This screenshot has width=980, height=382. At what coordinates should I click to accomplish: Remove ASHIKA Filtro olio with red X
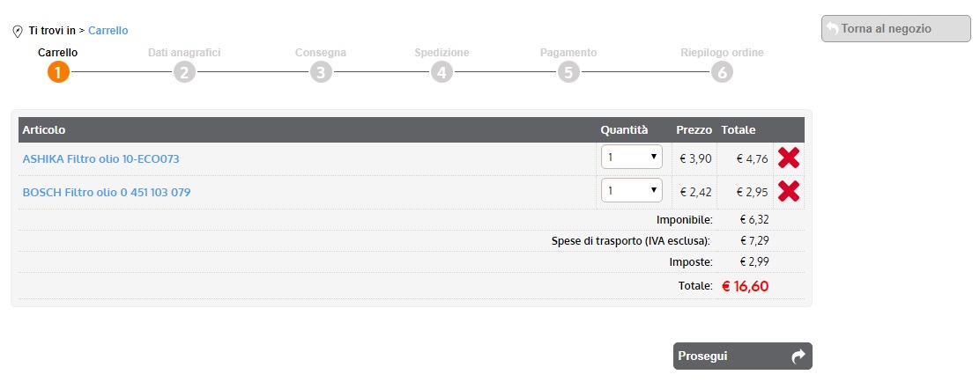(789, 158)
